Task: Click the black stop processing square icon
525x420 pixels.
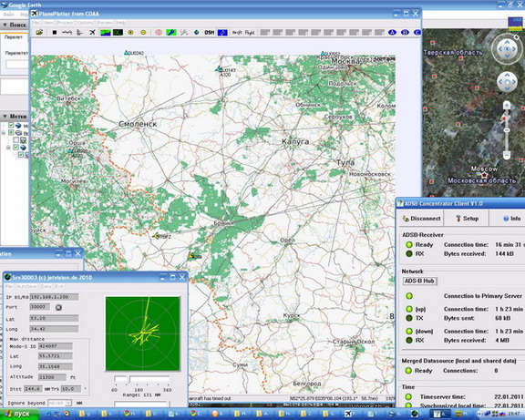Action: (55, 33)
